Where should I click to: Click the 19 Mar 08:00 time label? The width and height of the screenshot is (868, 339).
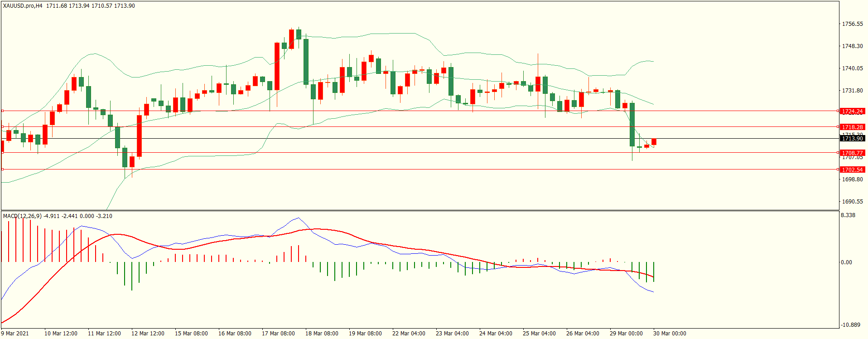[x=365, y=334]
